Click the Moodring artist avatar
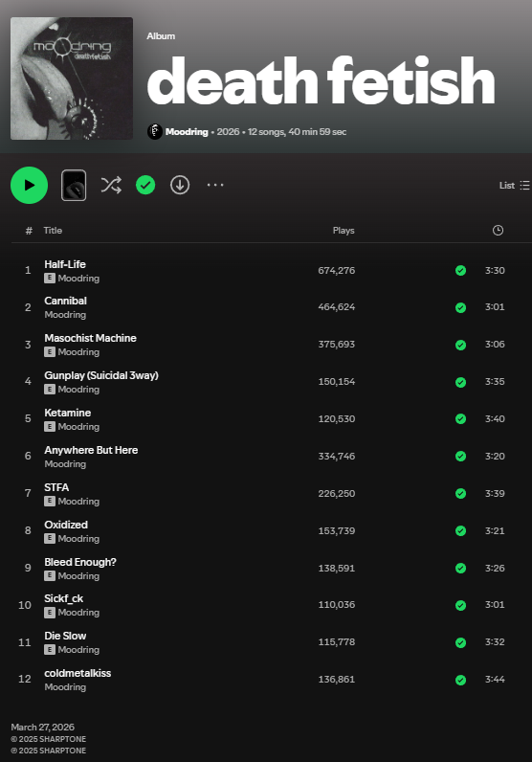This screenshot has height=762, width=532. click(x=155, y=132)
